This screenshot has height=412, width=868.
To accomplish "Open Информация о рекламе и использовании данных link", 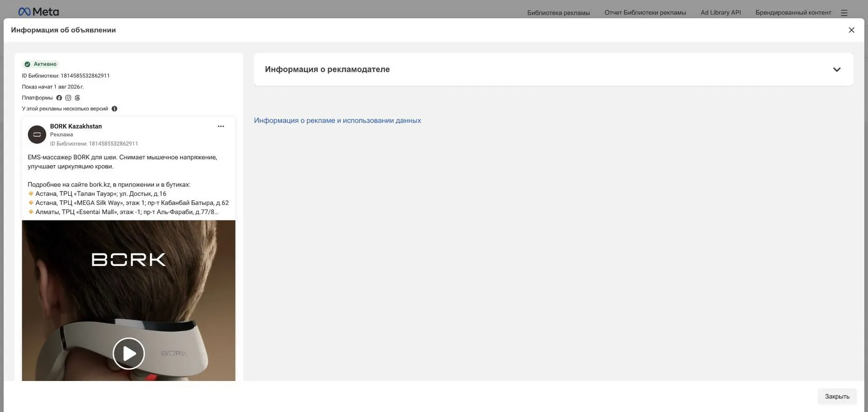I will point(337,120).
